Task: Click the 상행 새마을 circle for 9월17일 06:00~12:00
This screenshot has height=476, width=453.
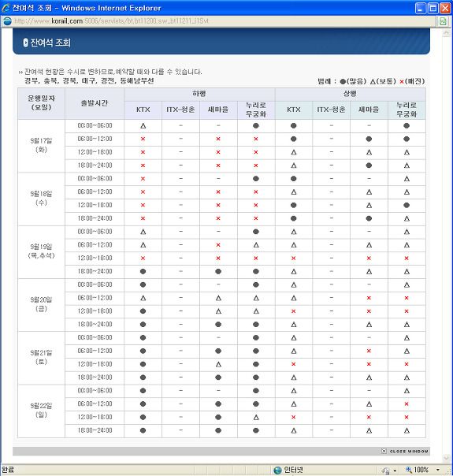Action: (369, 139)
